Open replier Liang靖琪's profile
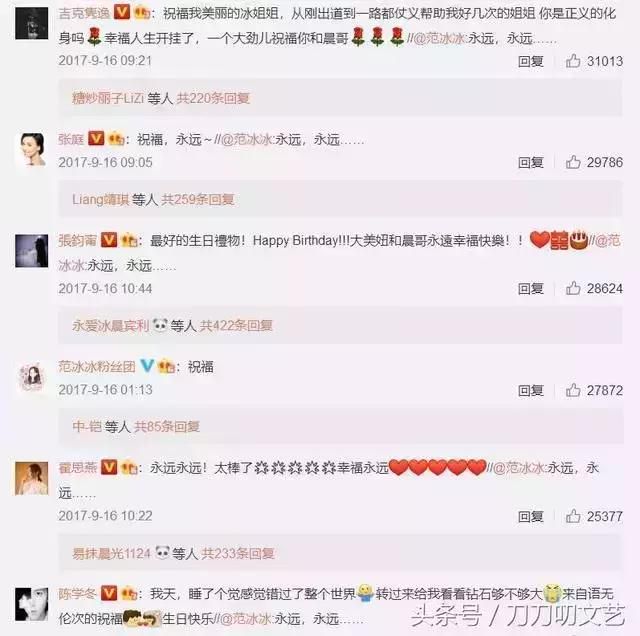The width and height of the screenshot is (640, 636). point(100,200)
